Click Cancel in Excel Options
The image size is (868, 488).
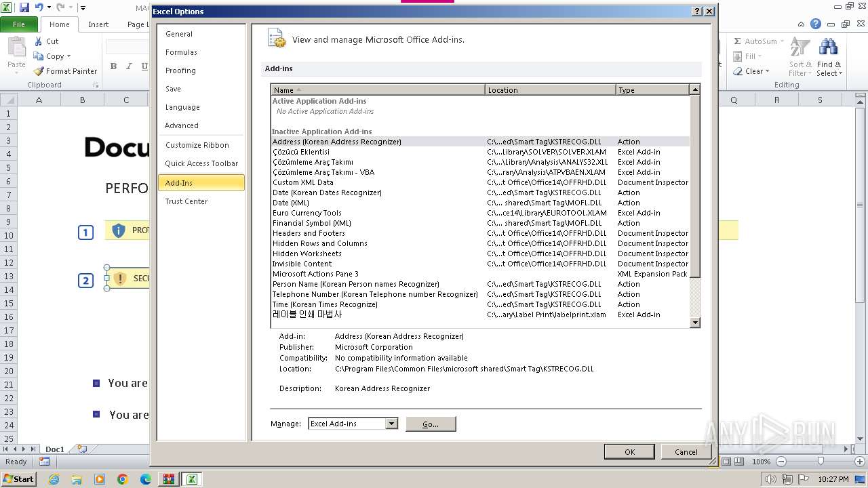(x=686, y=451)
